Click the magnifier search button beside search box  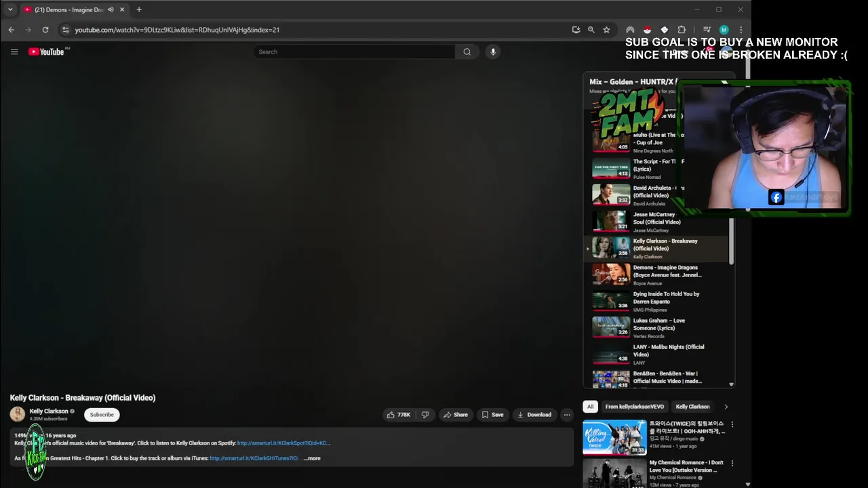(x=467, y=52)
